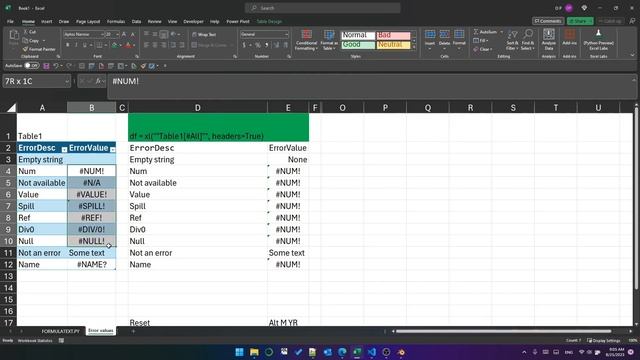
Task: Switch to the Insert tab
Action: click(x=47, y=21)
